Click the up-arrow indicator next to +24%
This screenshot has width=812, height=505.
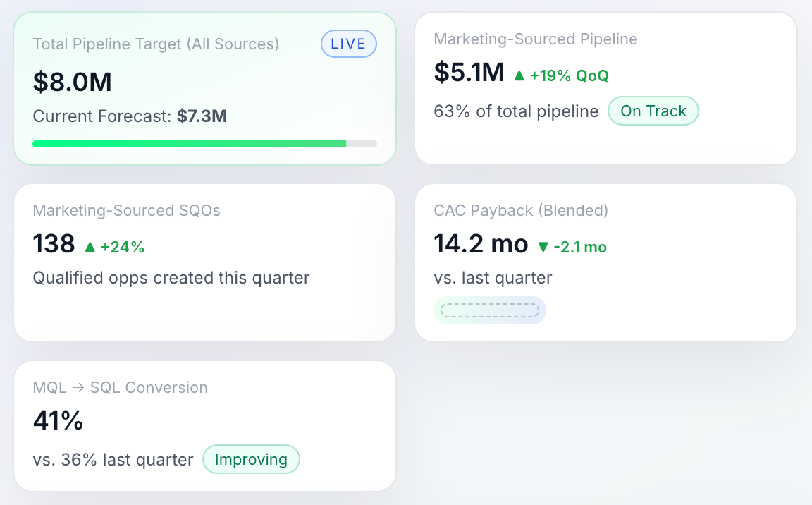tap(90, 247)
